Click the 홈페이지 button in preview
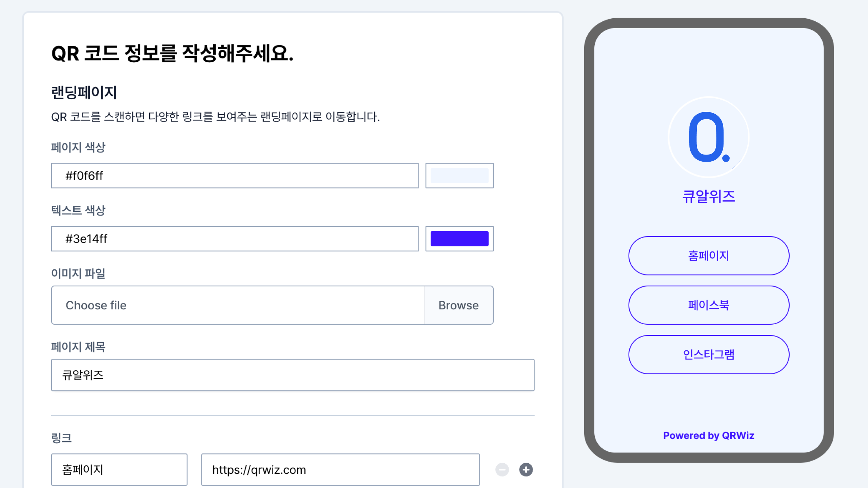The width and height of the screenshot is (868, 488). (709, 255)
